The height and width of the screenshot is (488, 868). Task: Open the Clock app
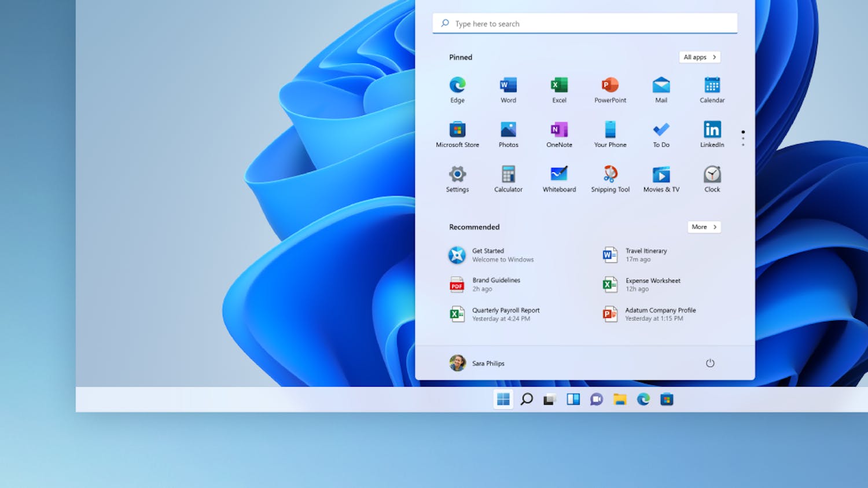711,178
